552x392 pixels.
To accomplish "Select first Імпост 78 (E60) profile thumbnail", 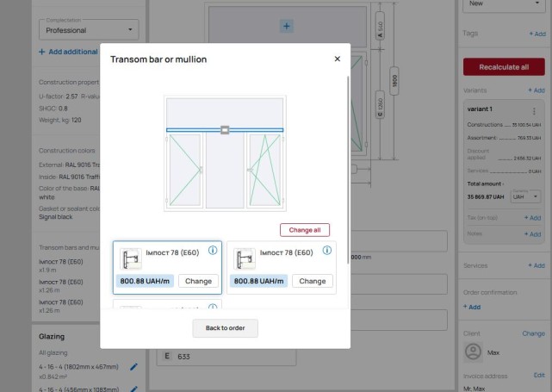I will point(131,259).
